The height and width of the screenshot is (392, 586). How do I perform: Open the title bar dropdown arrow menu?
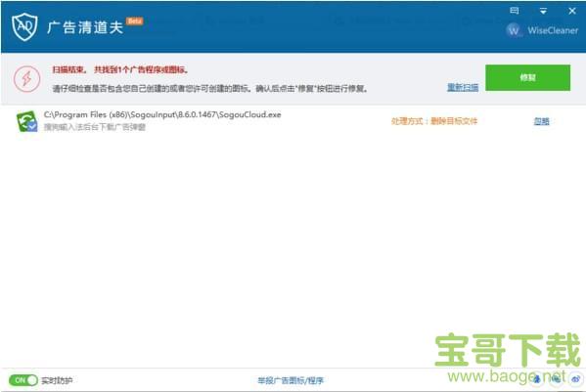pos(543,11)
